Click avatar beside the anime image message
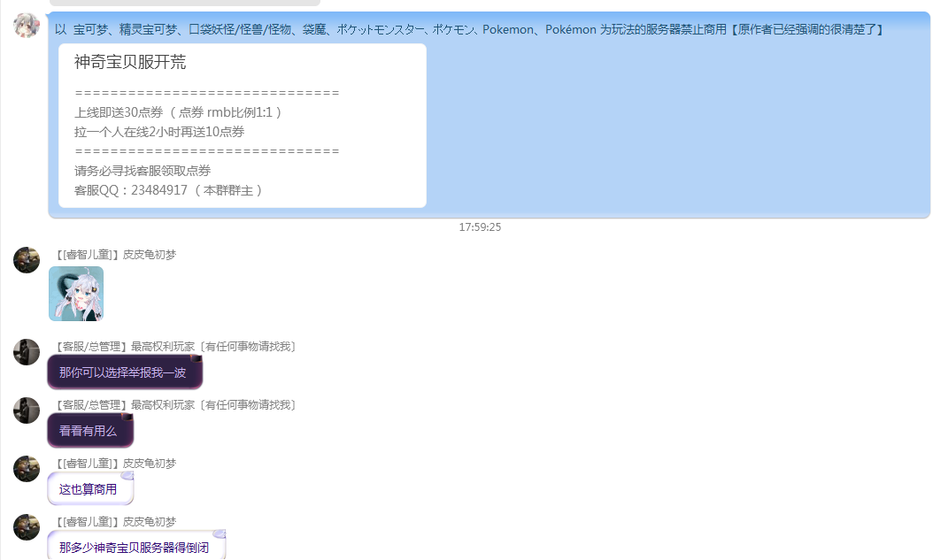Image resolution: width=948 pixels, height=560 pixels. (x=27, y=260)
